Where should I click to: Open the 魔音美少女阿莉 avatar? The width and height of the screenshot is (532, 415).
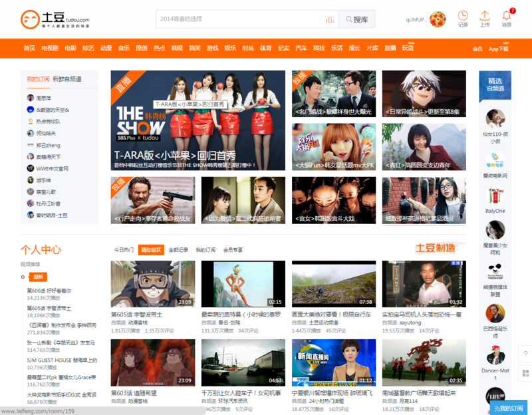[x=495, y=229]
